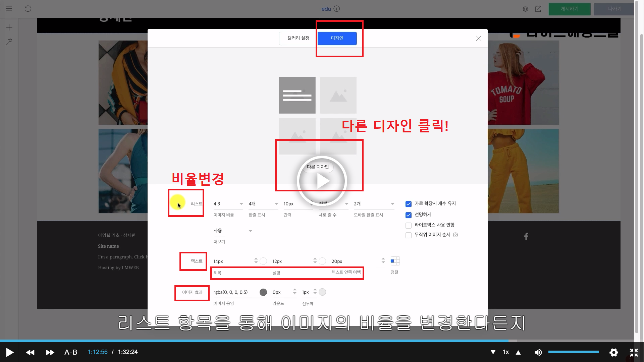The width and height of the screenshot is (644, 362).
Task: Exit fullscreen on the video player
Action: tap(634, 352)
